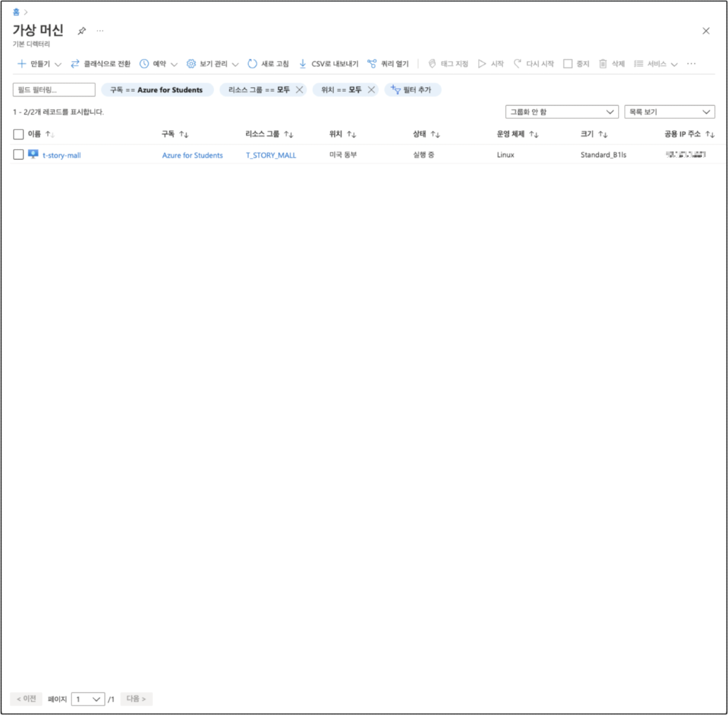Click the 새로 고침 refresh icon
The width and height of the screenshot is (728, 715).
pyautogui.click(x=252, y=64)
